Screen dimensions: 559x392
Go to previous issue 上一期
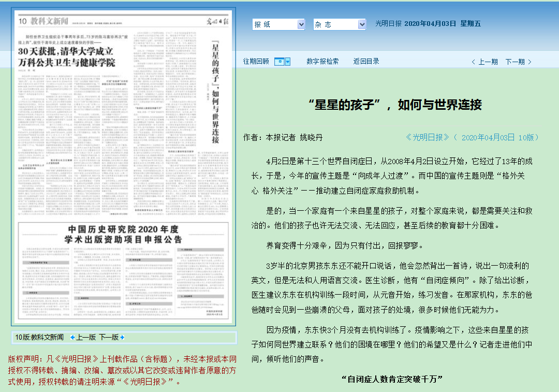point(484,62)
